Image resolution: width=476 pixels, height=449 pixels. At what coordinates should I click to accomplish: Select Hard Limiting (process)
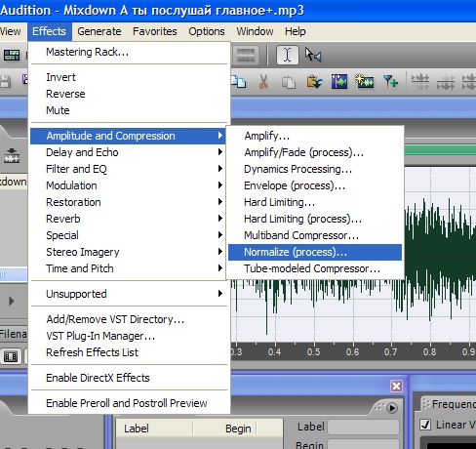tap(315, 219)
